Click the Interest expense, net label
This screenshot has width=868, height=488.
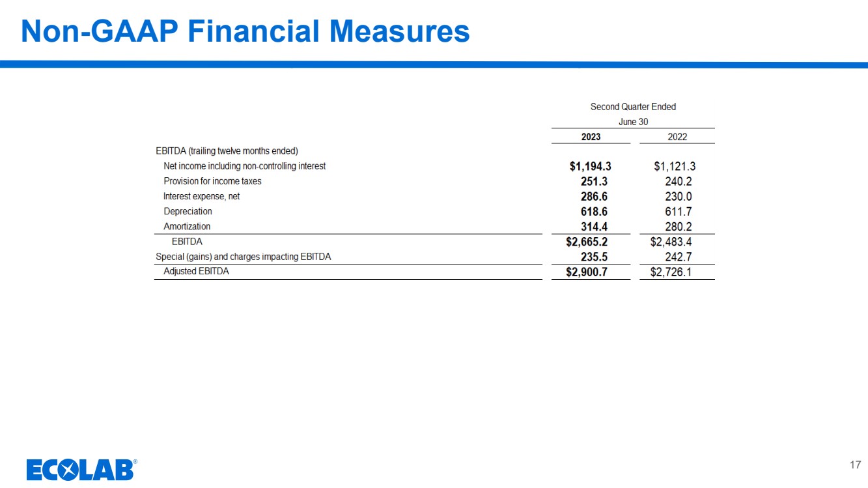[201, 196]
